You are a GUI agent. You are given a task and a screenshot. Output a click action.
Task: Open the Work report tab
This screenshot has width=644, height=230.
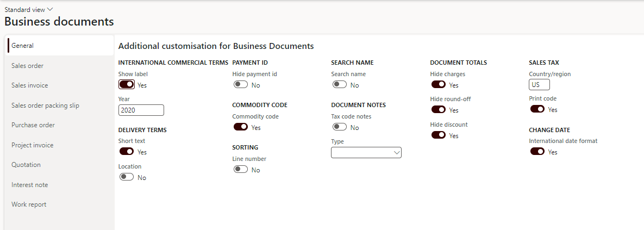click(60, 204)
